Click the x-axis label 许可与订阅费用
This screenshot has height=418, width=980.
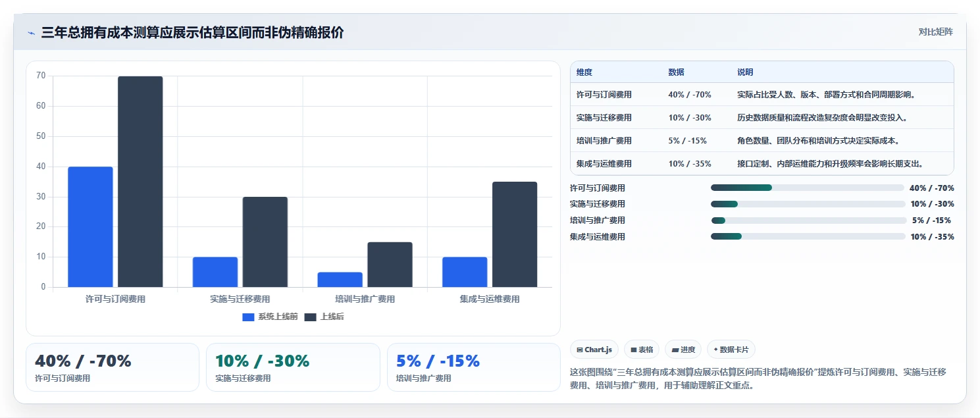pyautogui.click(x=115, y=300)
